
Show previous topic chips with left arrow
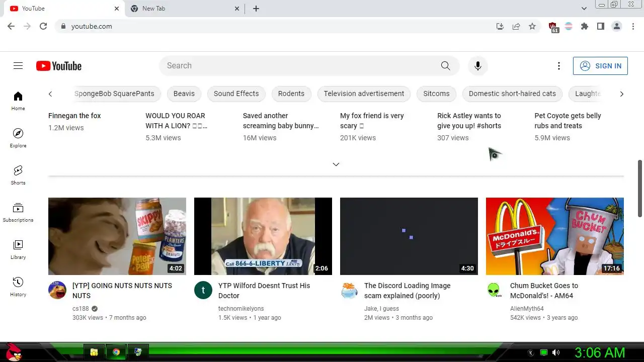pos(50,94)
